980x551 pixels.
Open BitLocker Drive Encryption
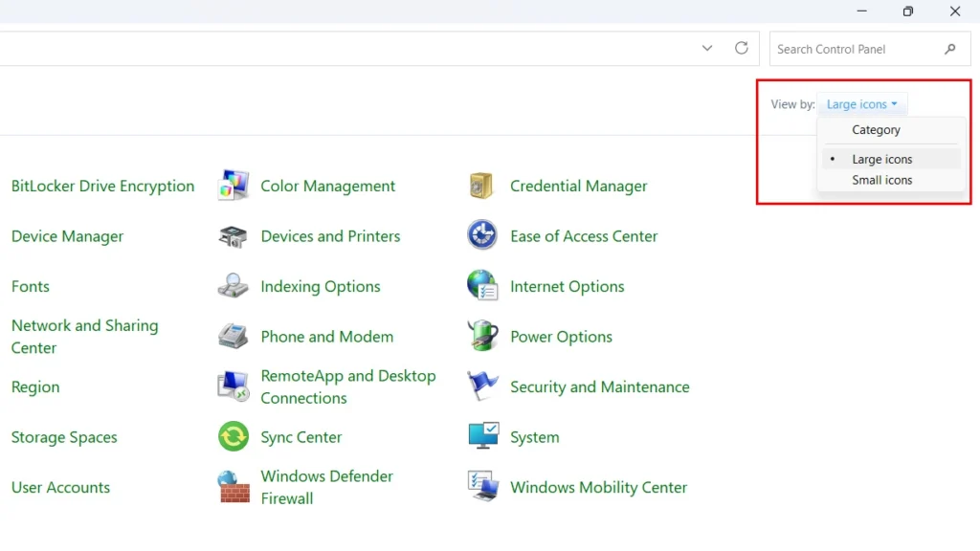tap(102, 186)
